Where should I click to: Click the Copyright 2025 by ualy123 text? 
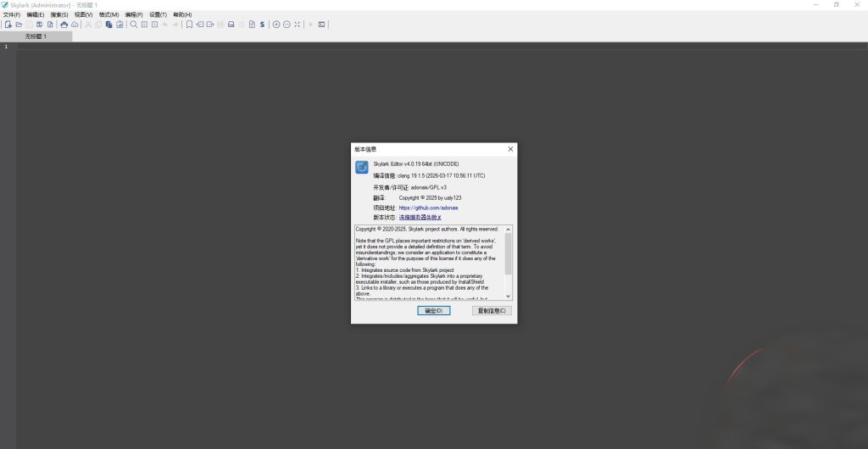(430, 197)
